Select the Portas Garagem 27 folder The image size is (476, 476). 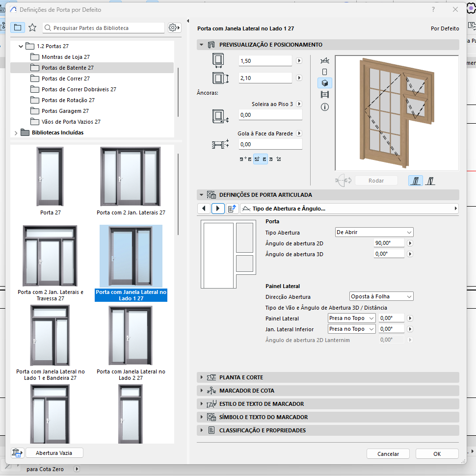tap(65, 111)
